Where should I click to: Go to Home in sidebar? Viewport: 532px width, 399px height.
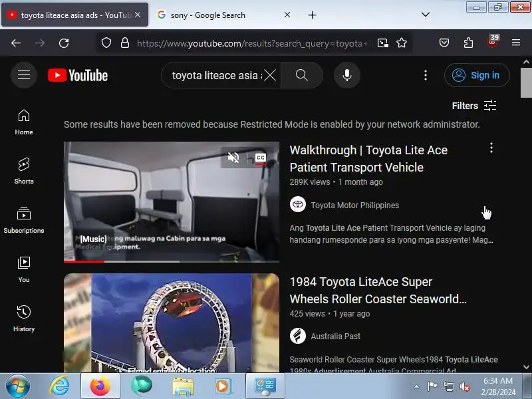(24, 122)
